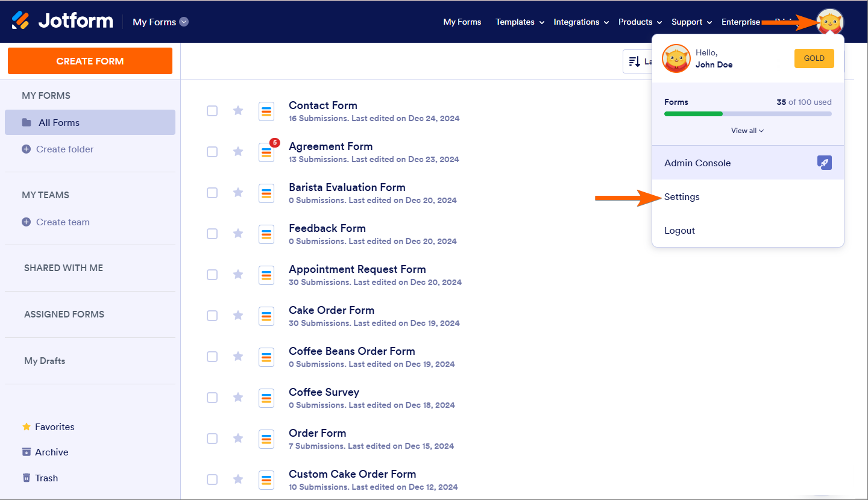Click the CREATE FORM button
868x500 pixels.
(90, 61)
